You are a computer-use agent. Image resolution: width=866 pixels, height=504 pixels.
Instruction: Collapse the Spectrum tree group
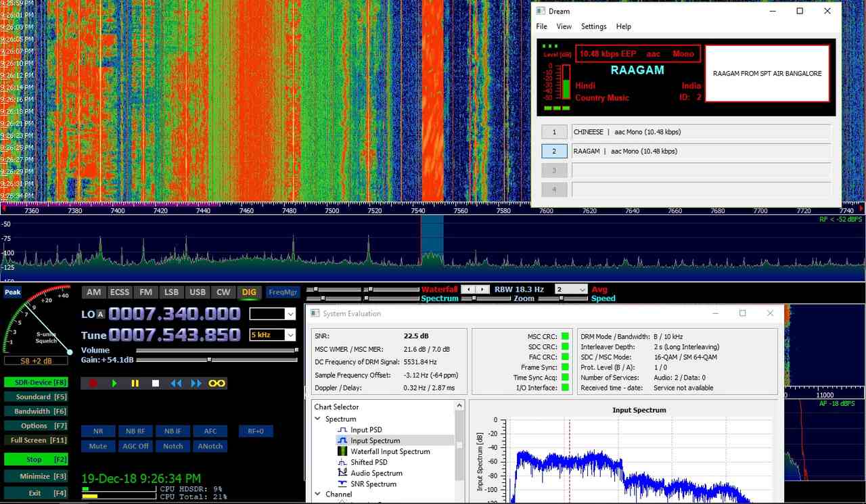[x=318, y=419]
